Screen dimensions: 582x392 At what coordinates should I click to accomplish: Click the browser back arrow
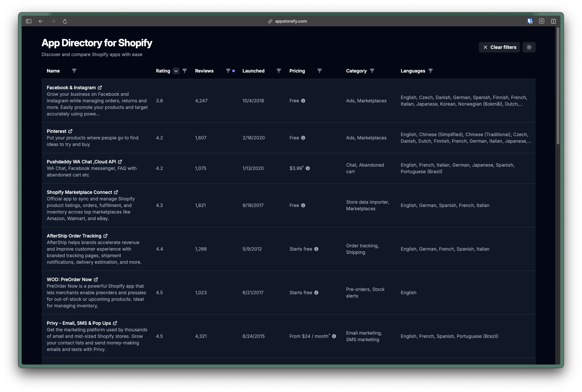[x=41, y=21]
